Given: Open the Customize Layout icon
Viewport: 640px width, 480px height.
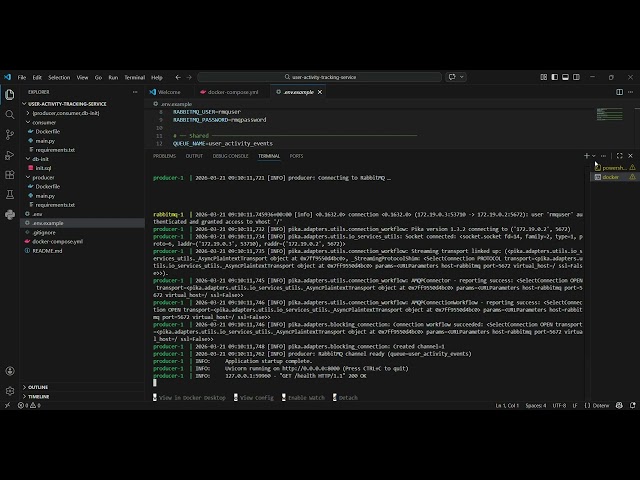Looking at the screenshot, I should (x=544, y=77).
